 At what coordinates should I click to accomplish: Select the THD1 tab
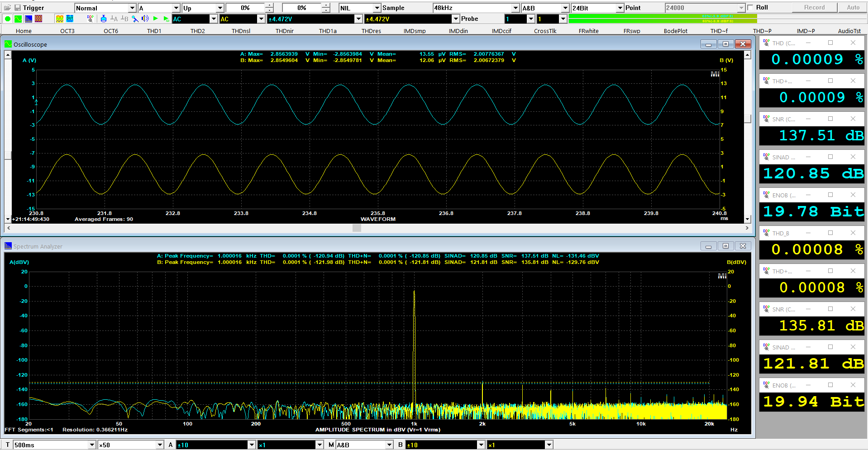pos(154,31)
